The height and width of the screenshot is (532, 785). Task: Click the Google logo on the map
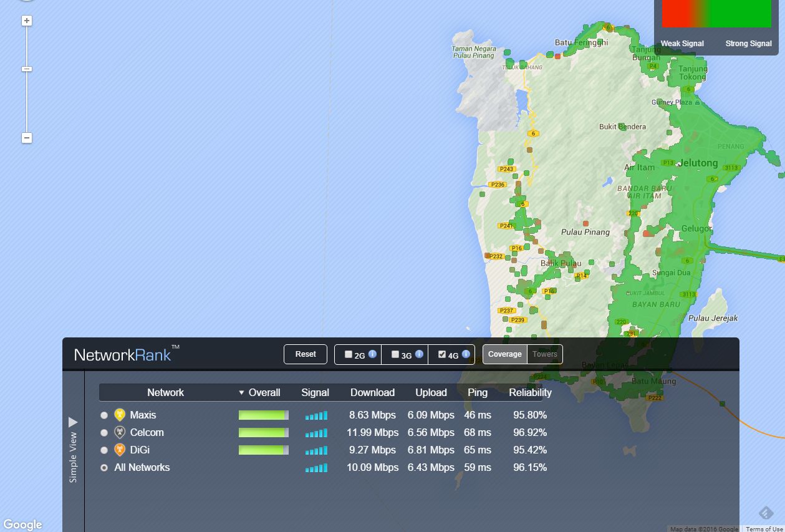22,525
